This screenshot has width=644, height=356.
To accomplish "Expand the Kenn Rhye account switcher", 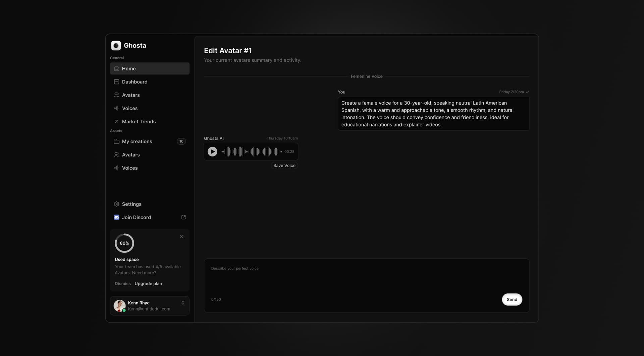I will [x=183, y=303].
